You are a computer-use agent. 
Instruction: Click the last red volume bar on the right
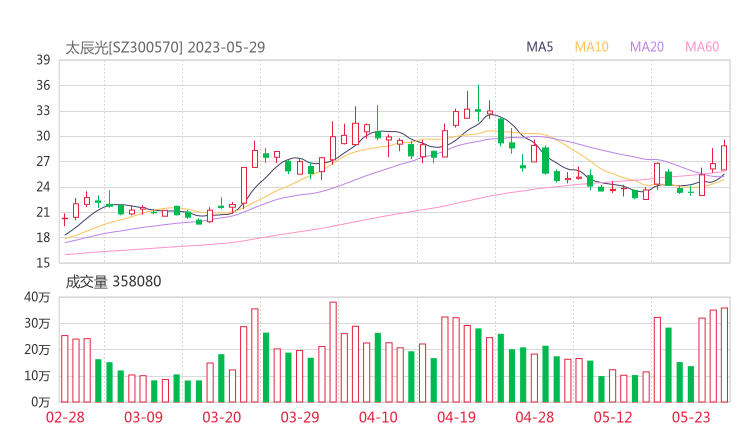coord(724,355)
